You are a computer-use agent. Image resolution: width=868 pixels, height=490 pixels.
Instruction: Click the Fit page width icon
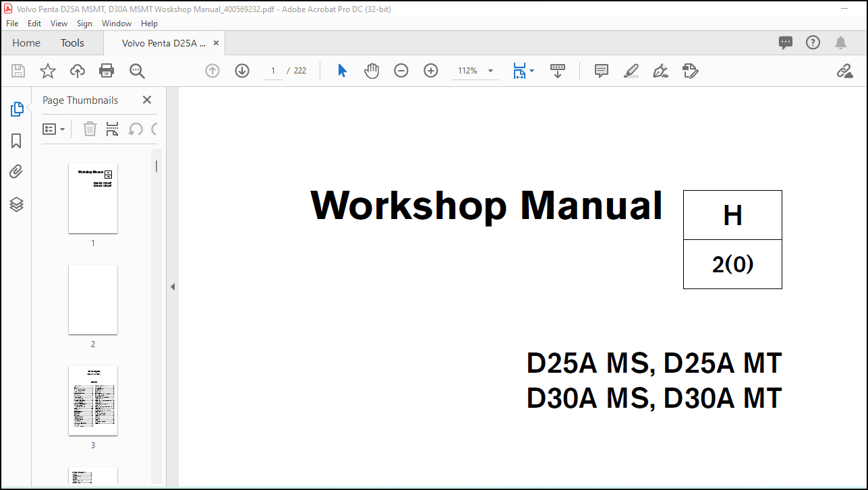(519, 71)
